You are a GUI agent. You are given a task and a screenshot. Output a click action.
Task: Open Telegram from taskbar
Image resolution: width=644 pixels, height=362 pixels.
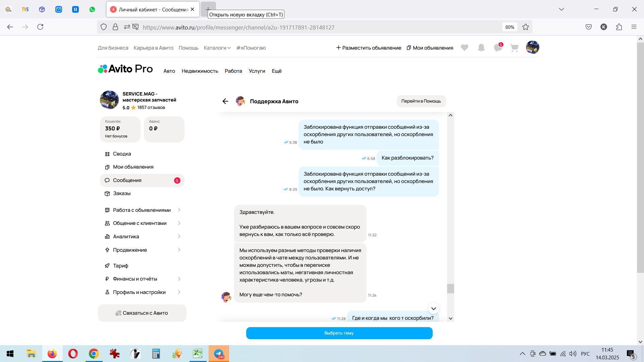(219, 354)
